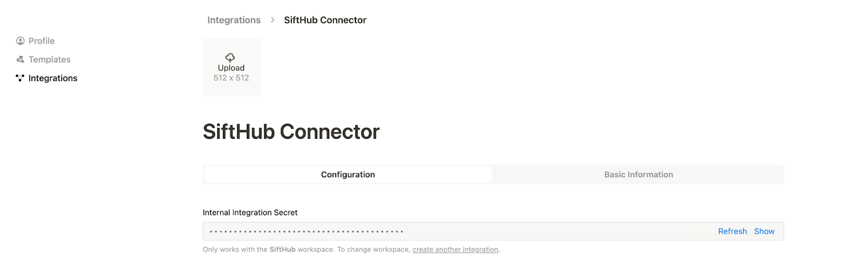Viewport: 868px width, 270px height.
Task: Show the hidden integration secret
Action: point(764,232)
